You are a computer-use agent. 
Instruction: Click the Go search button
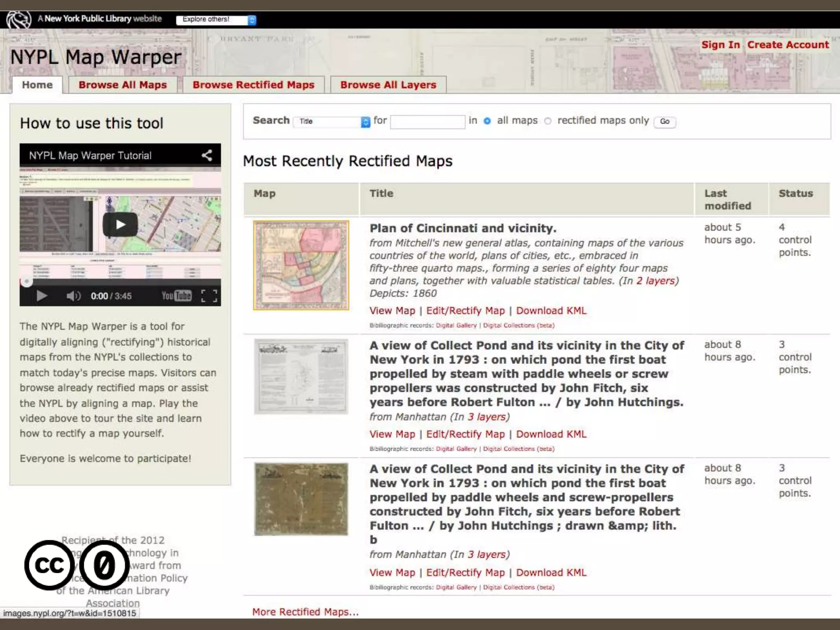(x=664, y=121)
